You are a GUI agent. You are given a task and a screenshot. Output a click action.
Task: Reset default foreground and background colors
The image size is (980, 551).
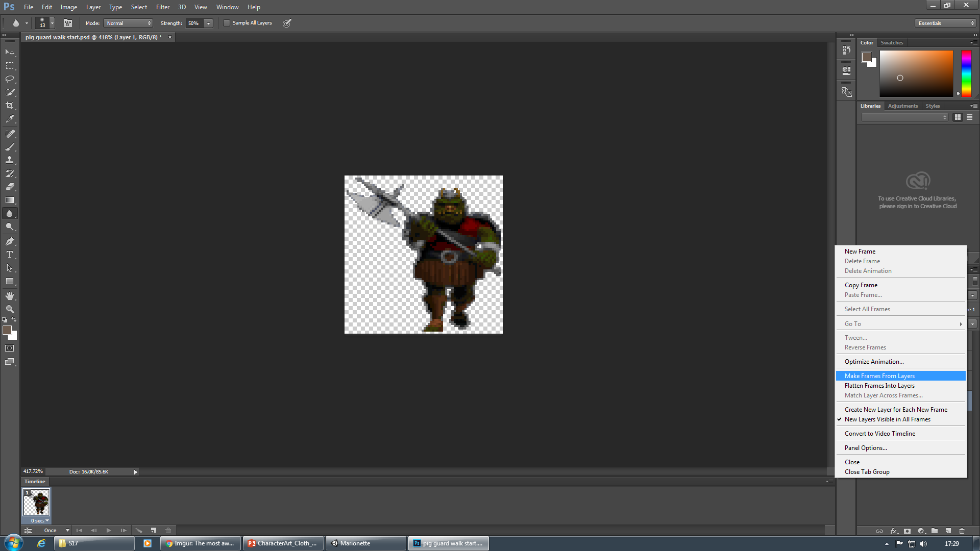coord(5,320)
